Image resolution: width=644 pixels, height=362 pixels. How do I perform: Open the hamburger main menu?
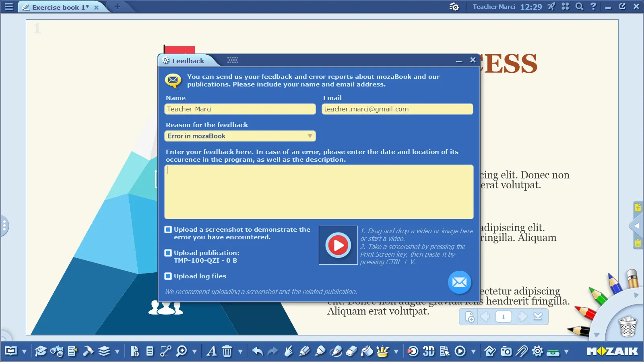click(x=9, y=7)
